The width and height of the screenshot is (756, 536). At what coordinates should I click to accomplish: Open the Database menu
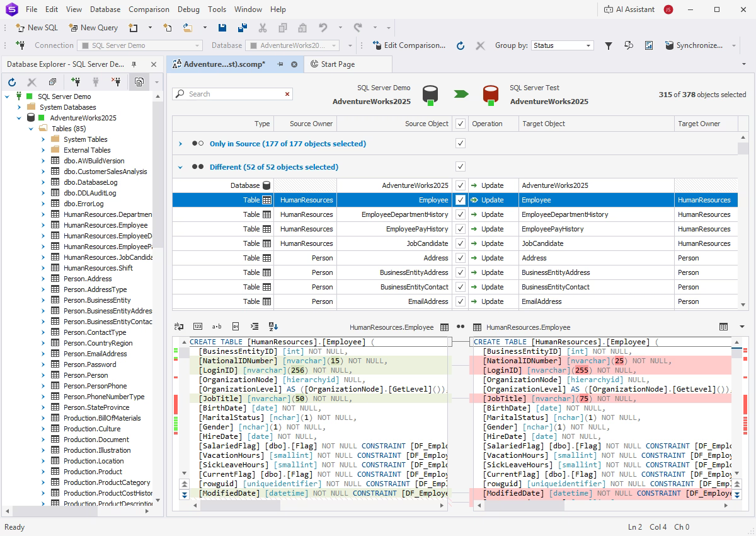coord(105,9)
